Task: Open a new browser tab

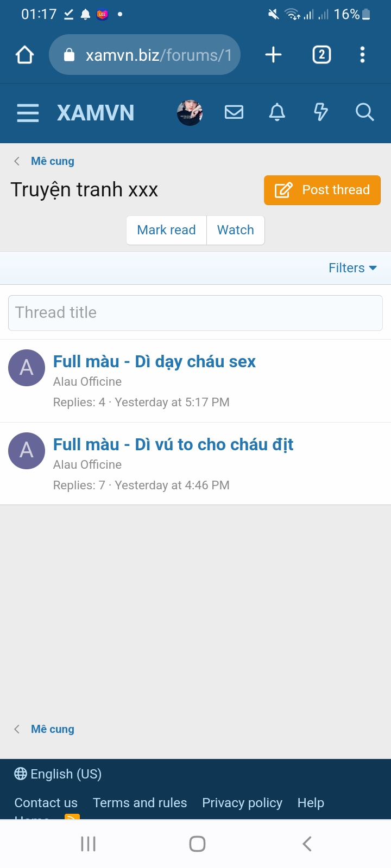Action: [273, 55]
